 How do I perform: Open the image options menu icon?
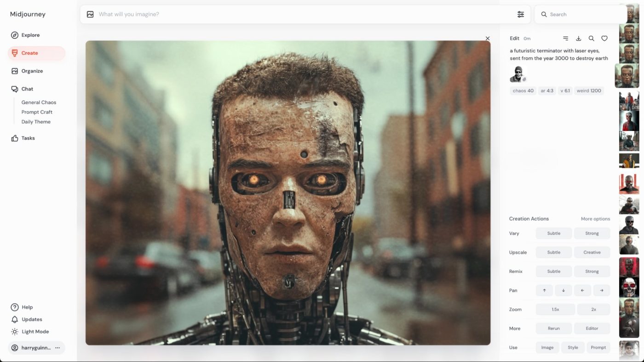(x=566, y=39)
